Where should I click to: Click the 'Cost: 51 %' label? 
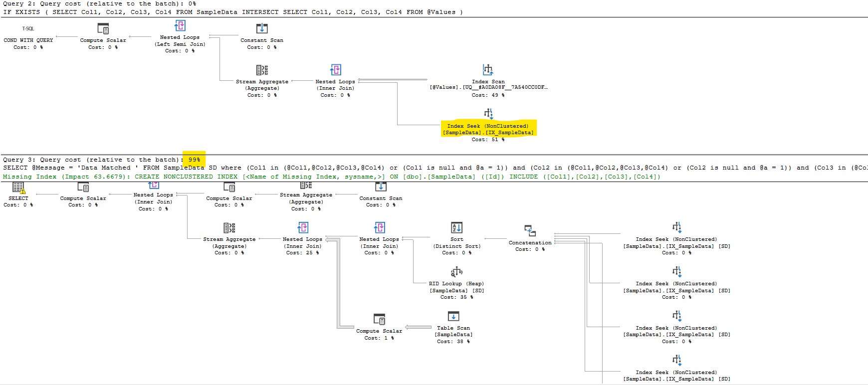click(488, 140)
